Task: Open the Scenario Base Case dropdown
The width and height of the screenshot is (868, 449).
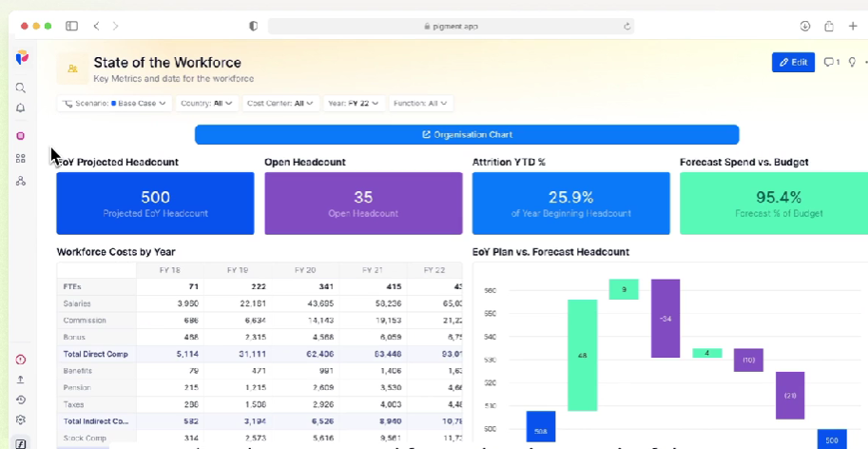Action: coord(114,104)
